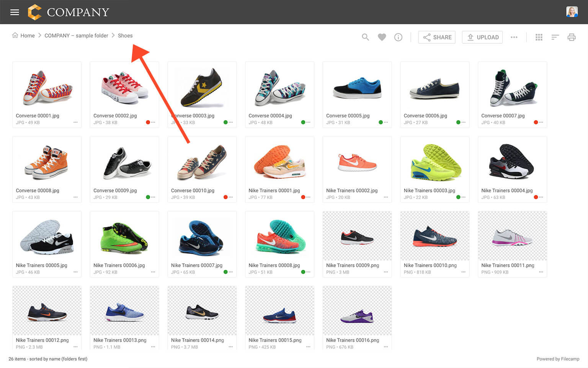Select file name Nike Trainers 00016.png
Screen dimensions: 588x368
353,340
